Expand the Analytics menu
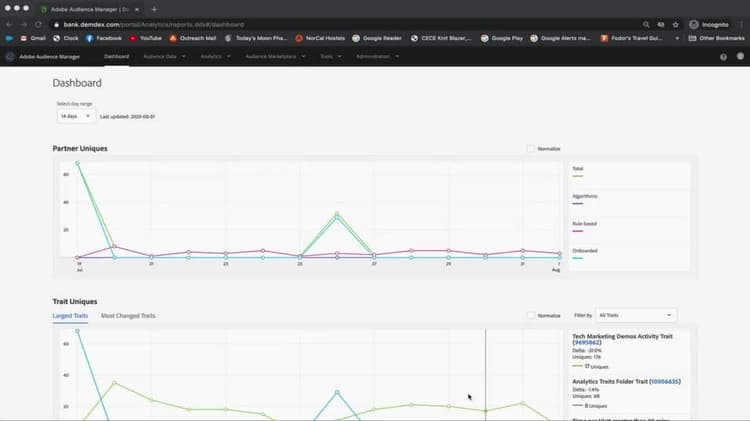The image size is (750, 421). click(215, 56)
